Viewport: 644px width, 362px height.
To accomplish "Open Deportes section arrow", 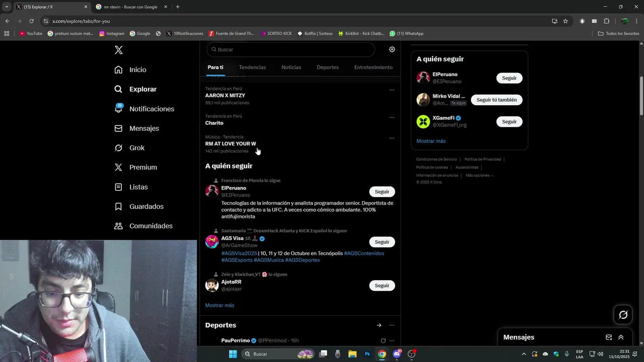I will tap(379, 325).
